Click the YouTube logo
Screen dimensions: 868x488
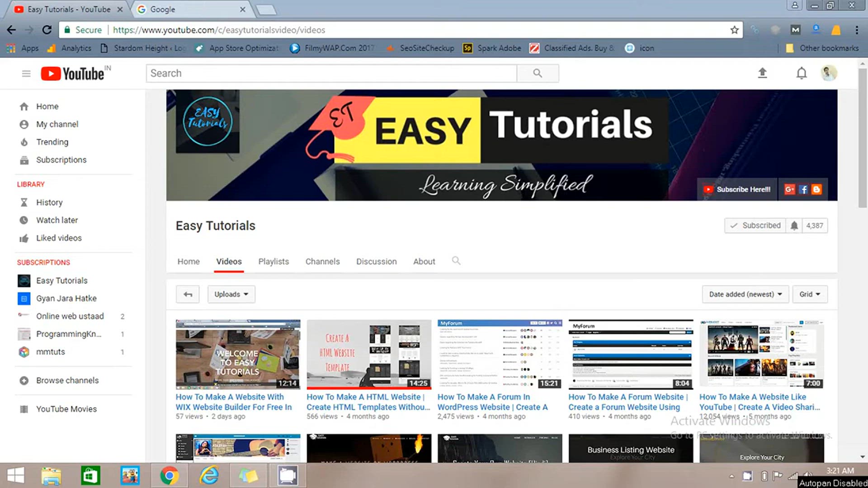[x=72, y=73]
